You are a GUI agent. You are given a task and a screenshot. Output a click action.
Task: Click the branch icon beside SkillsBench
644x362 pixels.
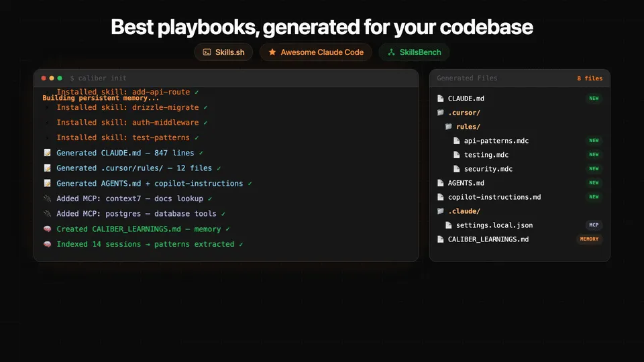coord(391,52)
